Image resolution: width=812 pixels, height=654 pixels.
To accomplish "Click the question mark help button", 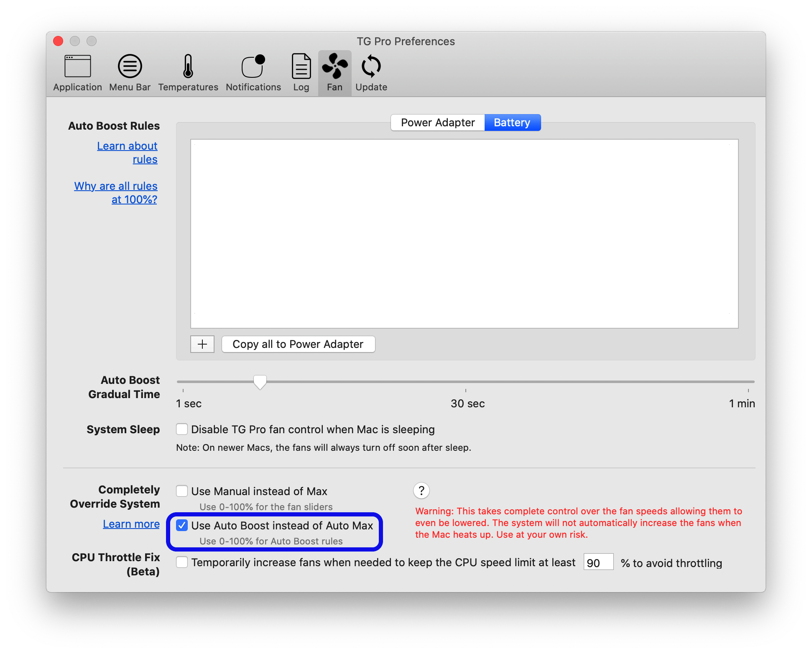I will click(x=421, y=490).
